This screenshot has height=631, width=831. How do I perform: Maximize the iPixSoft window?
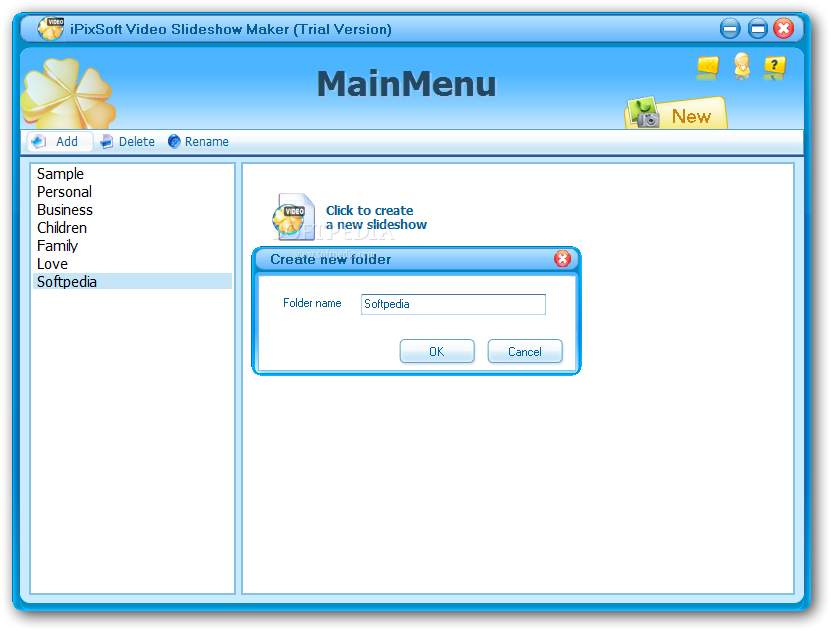point(757,28)
